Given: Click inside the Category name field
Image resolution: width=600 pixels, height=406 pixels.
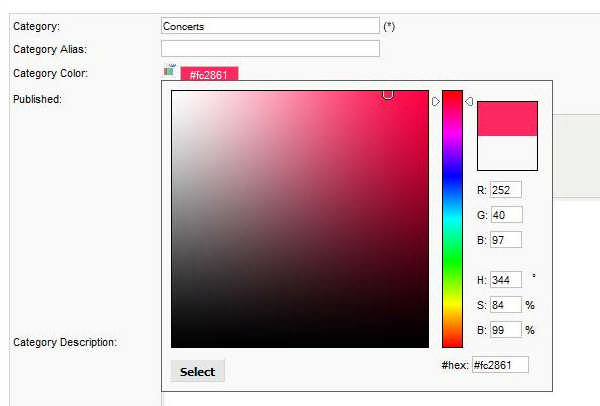Looking at the screenshot, I should tap(270, 26).
